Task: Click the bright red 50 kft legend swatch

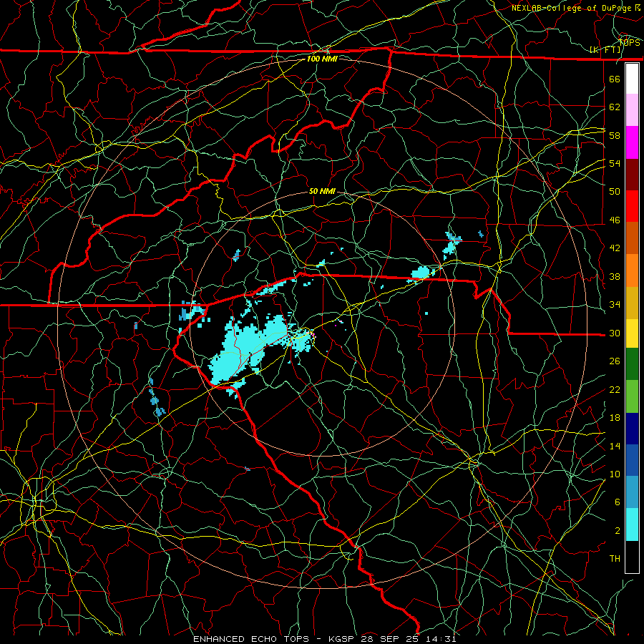Action: [x=632, y=206]
